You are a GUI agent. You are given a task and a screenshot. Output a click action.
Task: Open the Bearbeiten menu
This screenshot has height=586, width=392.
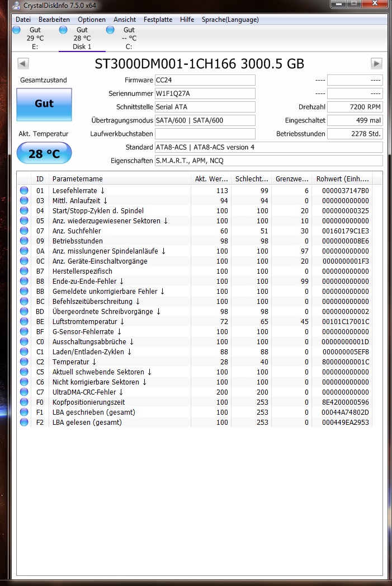coord(54,20)
